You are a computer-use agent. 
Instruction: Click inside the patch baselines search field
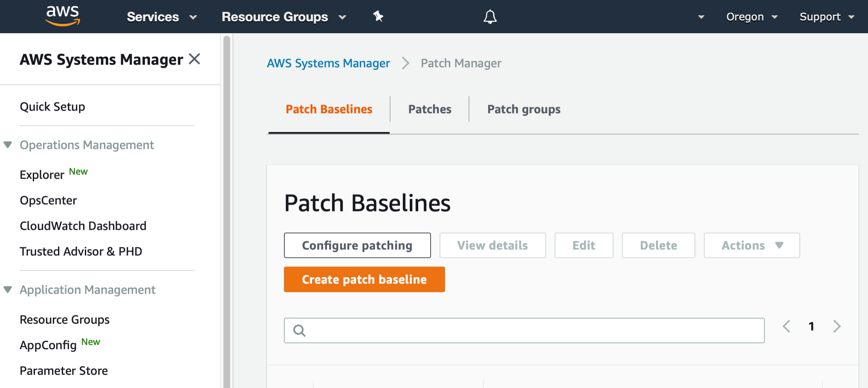(512, 330)
